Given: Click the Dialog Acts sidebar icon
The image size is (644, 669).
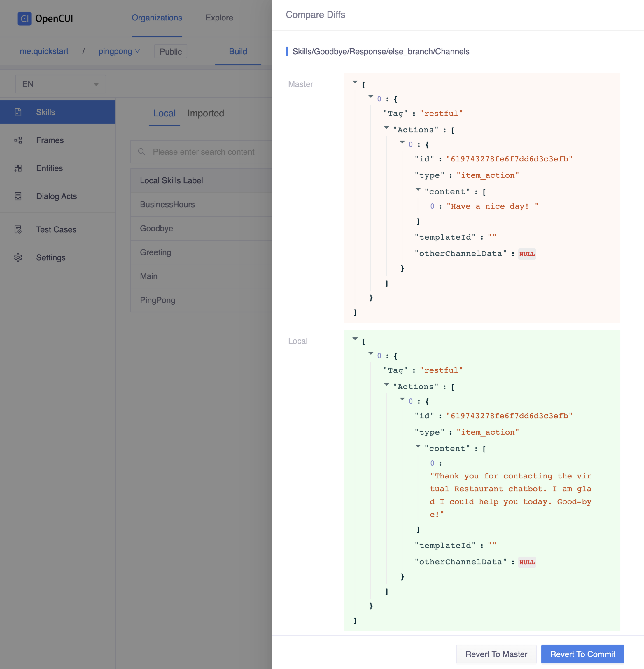Looking at the screenshot, I should click(x=18, y=196).
